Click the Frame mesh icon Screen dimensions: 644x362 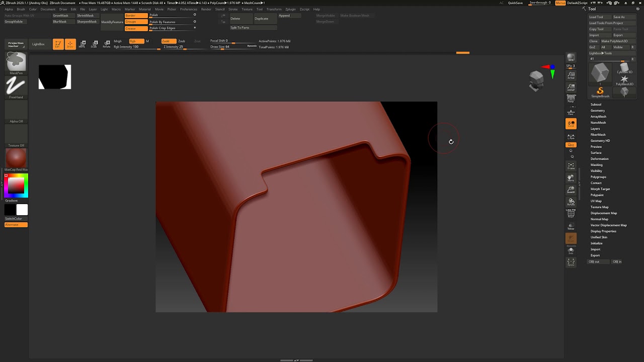click(571, 166)
